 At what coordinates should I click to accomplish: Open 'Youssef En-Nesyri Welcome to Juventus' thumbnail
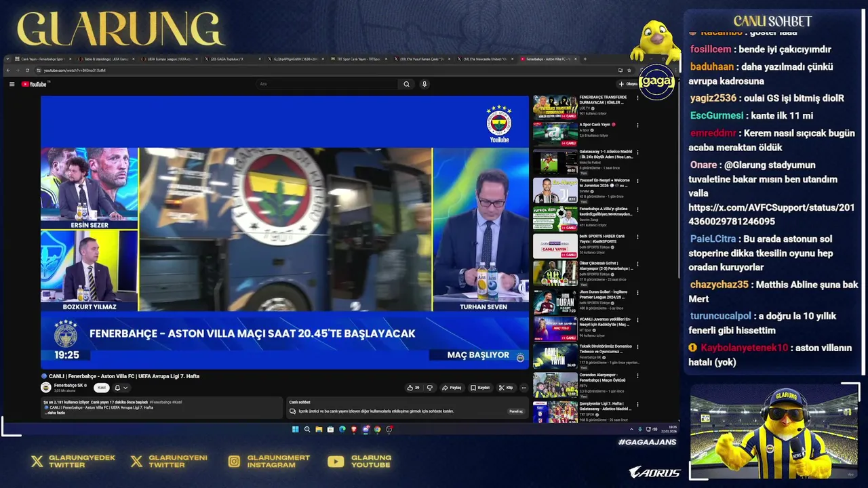pos(555,190)
